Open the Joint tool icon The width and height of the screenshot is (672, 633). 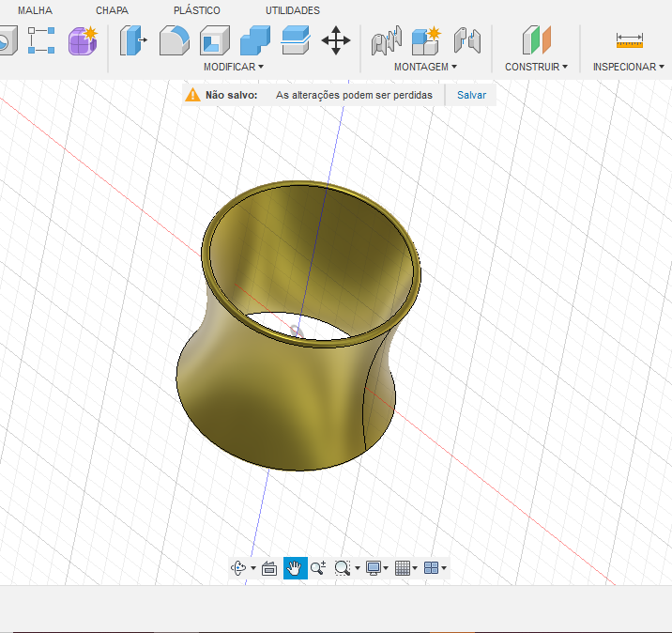point(387,40)
